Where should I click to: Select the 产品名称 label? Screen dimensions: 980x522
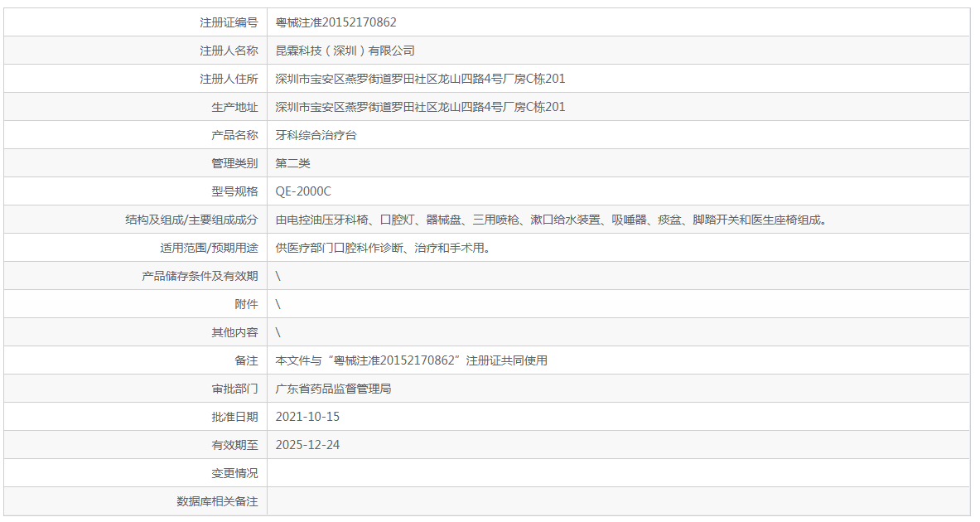coord(234,135)
